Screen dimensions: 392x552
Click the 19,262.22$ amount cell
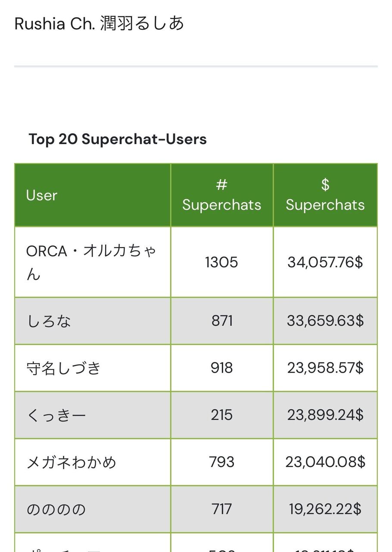click(x=325, y=509)
